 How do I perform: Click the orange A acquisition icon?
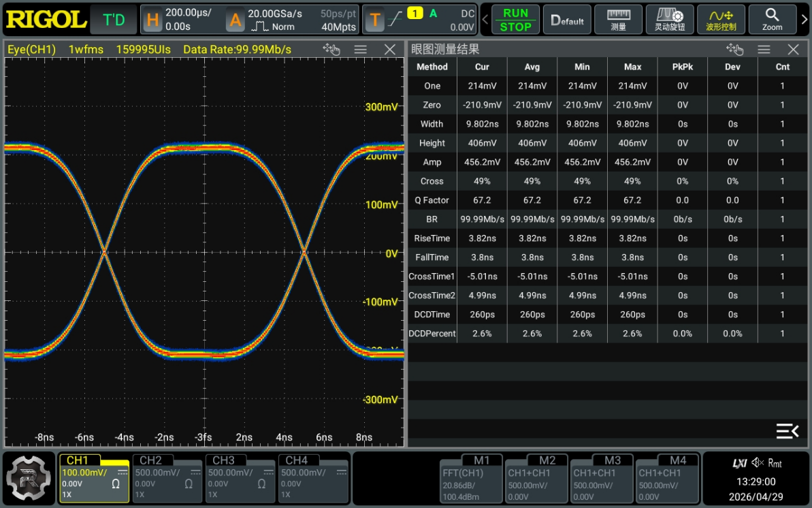point(235,20)
